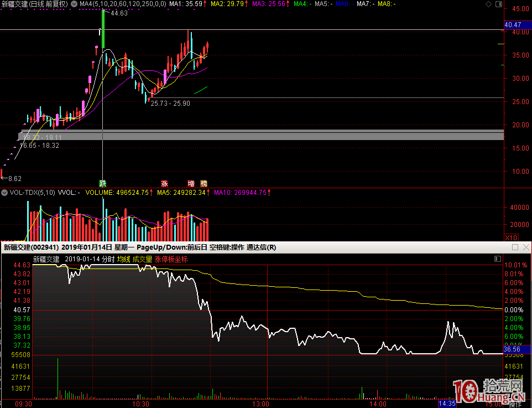
Task: Click the green 跌 marker icon
Action: [x=102, y=183]
